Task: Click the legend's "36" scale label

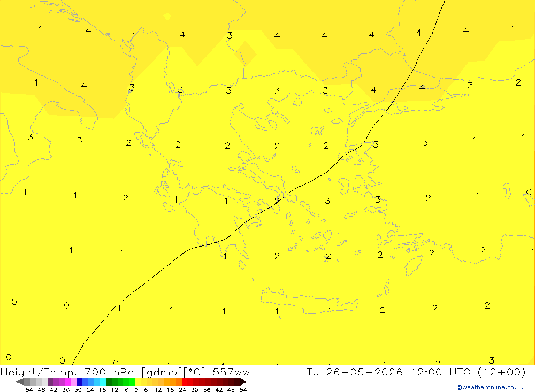Action: coord(207,390)
